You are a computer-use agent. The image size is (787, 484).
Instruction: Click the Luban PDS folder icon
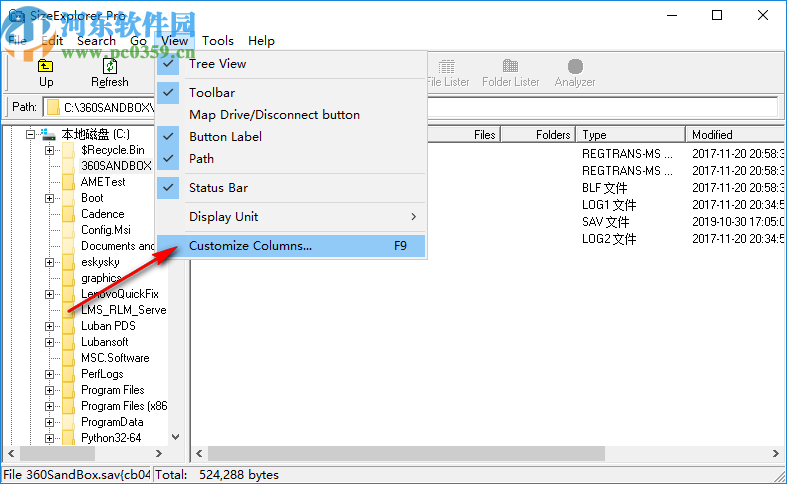tap(69, 326)
